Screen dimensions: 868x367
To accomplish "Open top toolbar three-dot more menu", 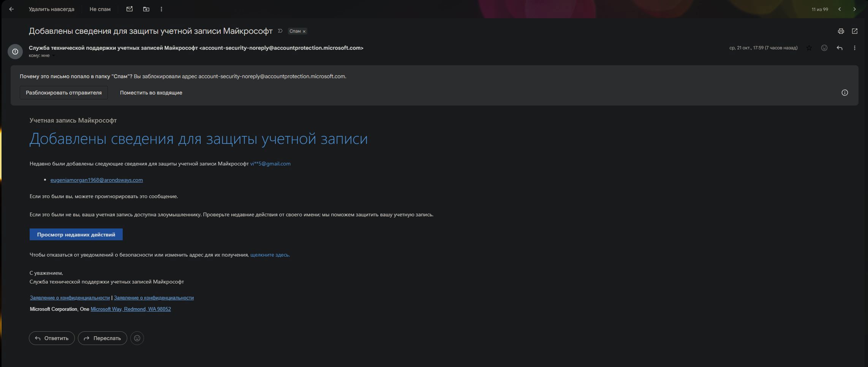I will pyautogui.click(x=161, y=9).
